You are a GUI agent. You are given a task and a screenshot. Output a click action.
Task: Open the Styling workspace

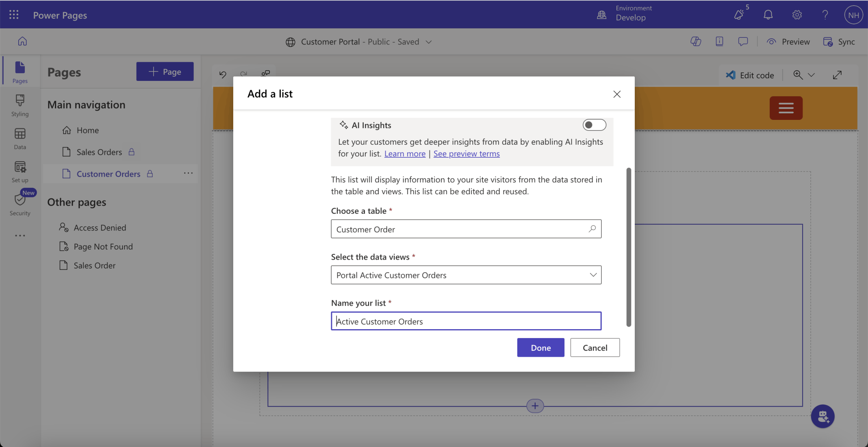coord(20,105)
